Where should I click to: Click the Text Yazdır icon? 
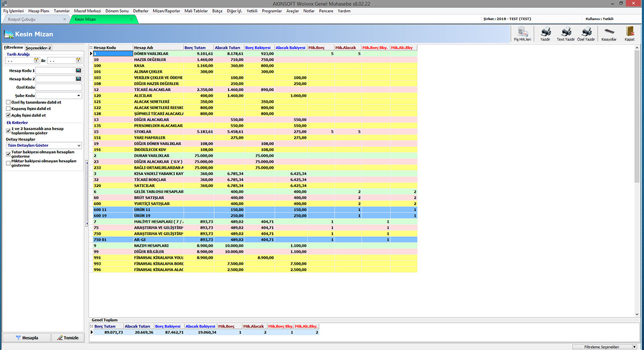pyautogui.click(x=566, y=33)
